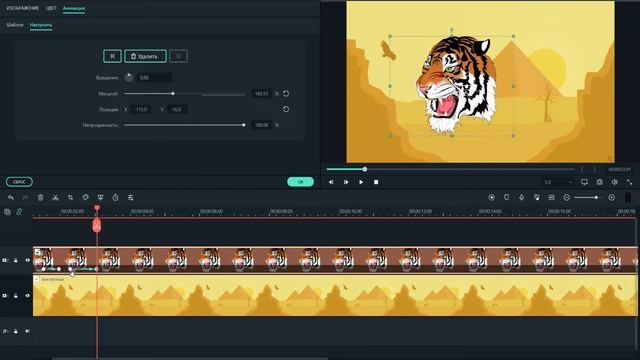The height and width of the screenshot is (360, 640).
Task: Open the color palette tool icon
Action: click(85, 198)
